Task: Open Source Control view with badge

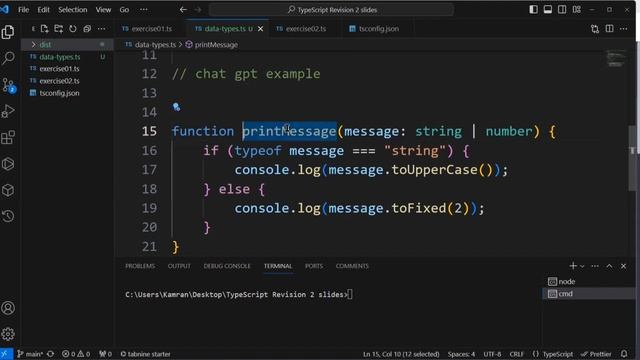Action: (8, 85)
